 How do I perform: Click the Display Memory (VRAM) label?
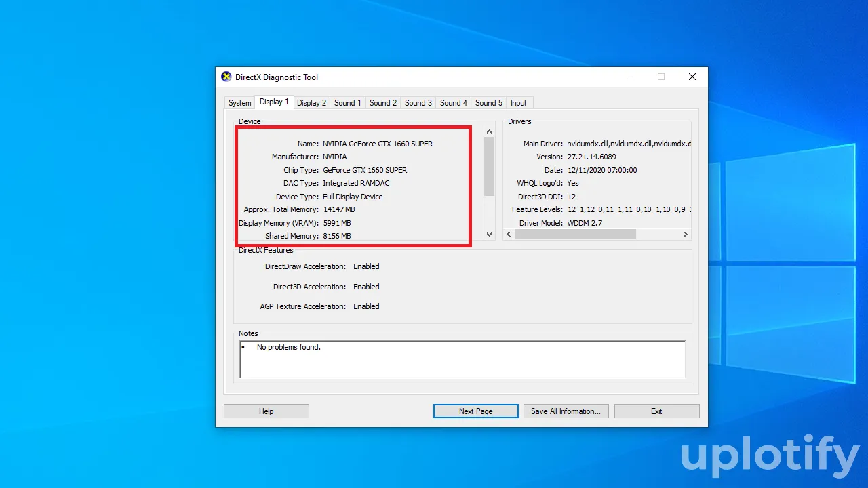click(x=279, y=223)
